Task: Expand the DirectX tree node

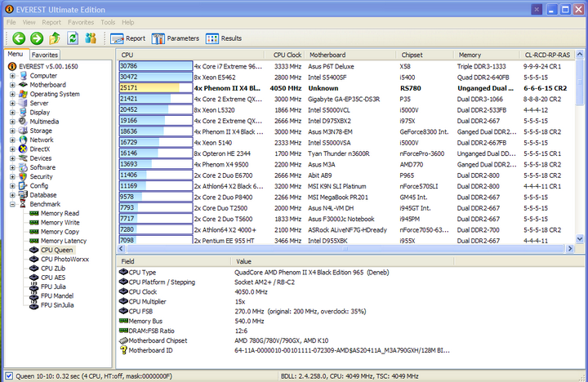Action: pos(12,149)
